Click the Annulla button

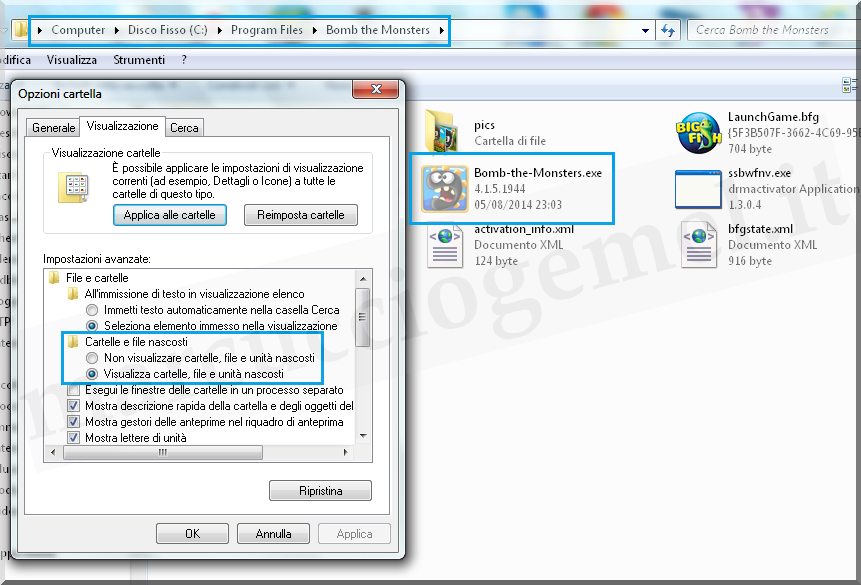click(273, 533)
